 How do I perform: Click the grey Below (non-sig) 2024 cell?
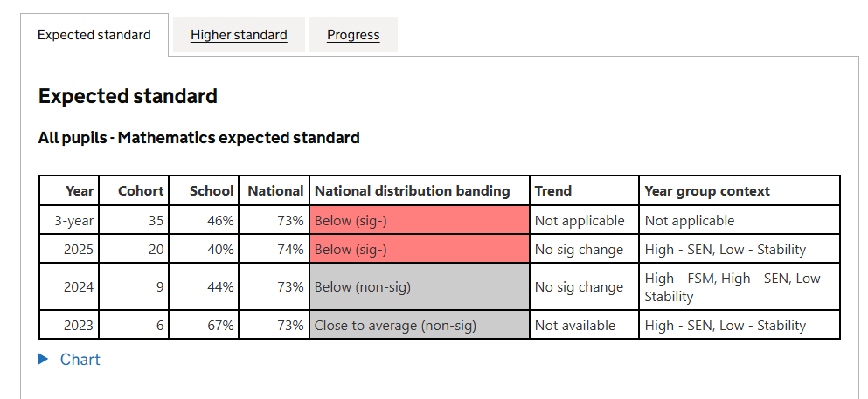[x=420, y=287]
